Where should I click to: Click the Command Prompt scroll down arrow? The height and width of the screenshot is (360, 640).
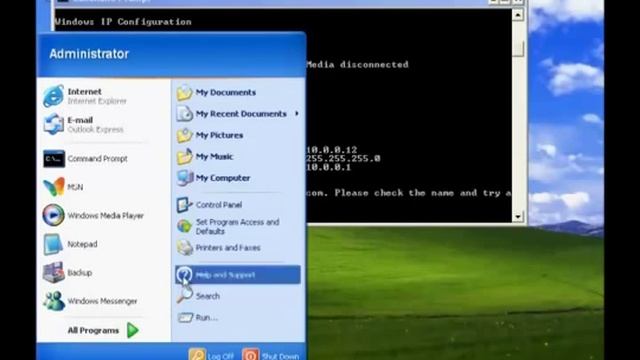point(518,217)
